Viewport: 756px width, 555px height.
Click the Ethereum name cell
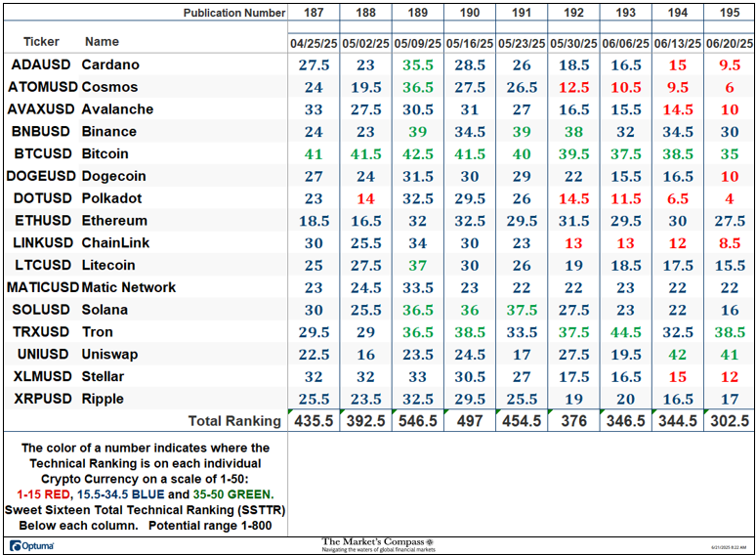tap(114, 221)
